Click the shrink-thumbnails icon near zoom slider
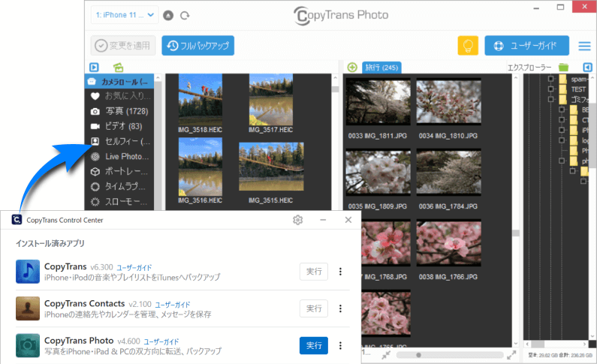Screen dimensions: 597x364 [x=386, y=355]
